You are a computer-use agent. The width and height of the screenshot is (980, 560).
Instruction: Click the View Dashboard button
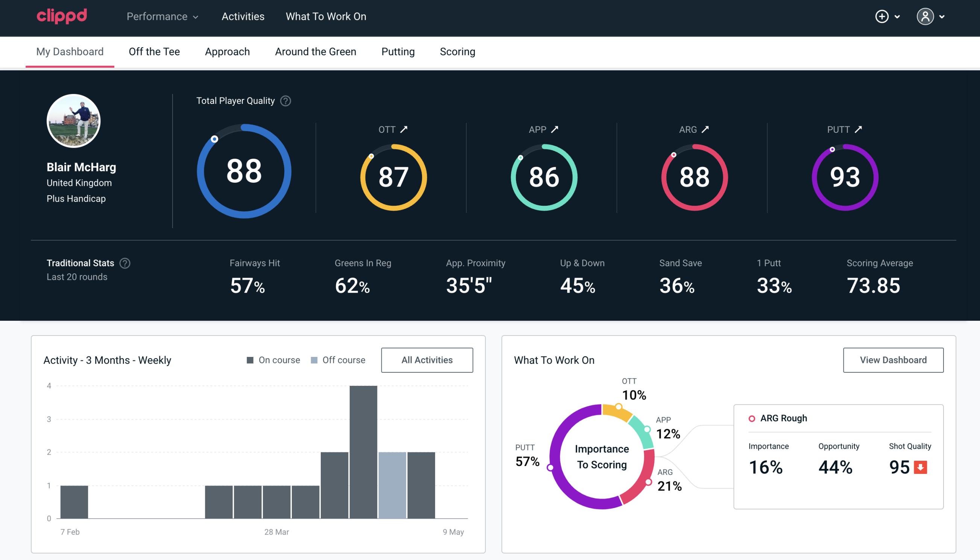[893, 360]
